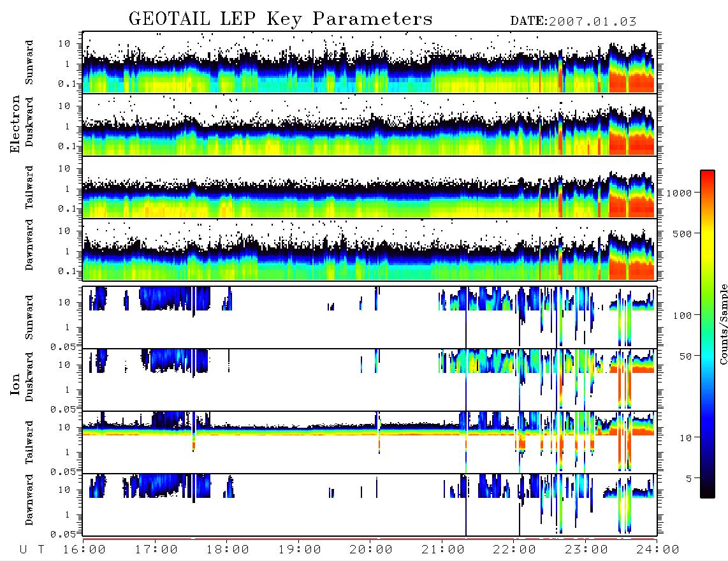
Task: Click the "16:00" time axis tick
Action: point(85,550)
